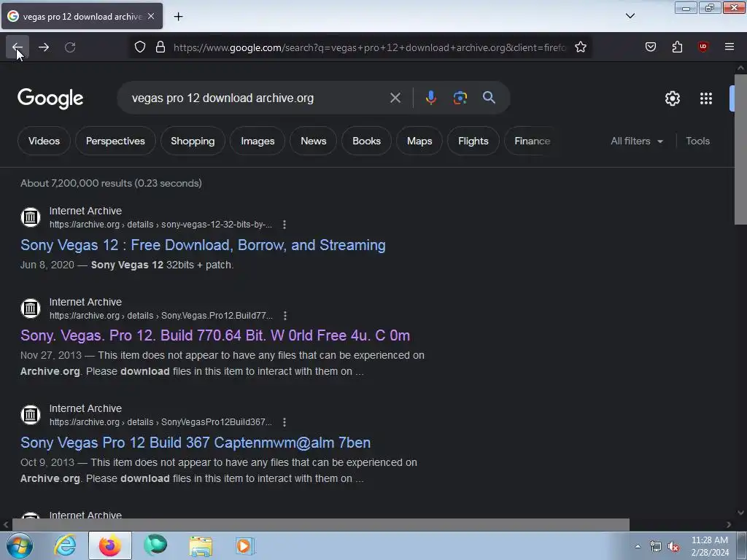747x560 pixels.
Task: Bookmark this page with the star icon
Action: coord(580,47)
